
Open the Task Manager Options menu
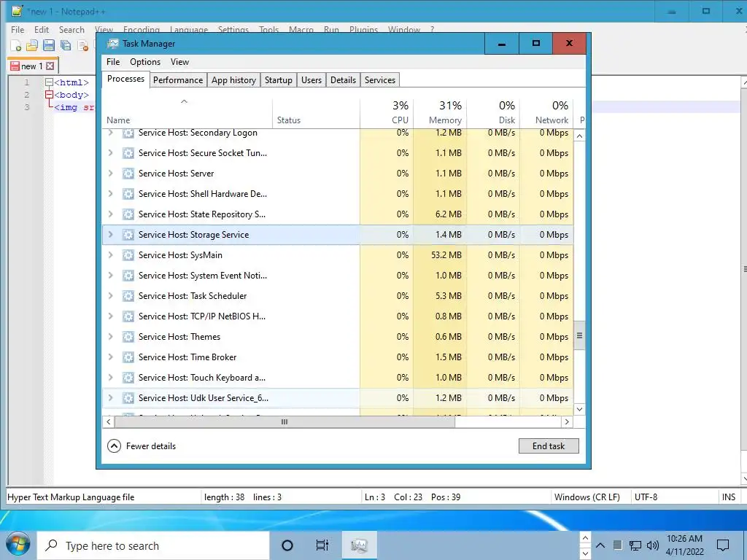[145, 62]
